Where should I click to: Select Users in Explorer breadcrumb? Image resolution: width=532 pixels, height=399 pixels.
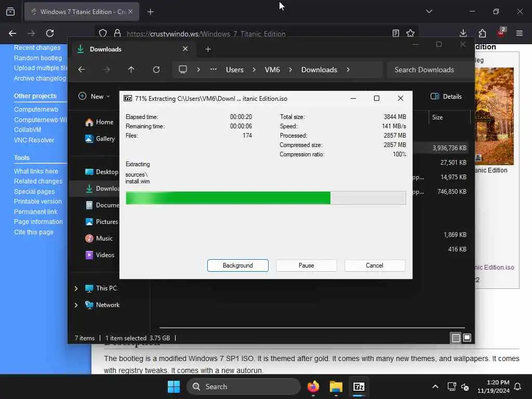(x=234, y=70)
